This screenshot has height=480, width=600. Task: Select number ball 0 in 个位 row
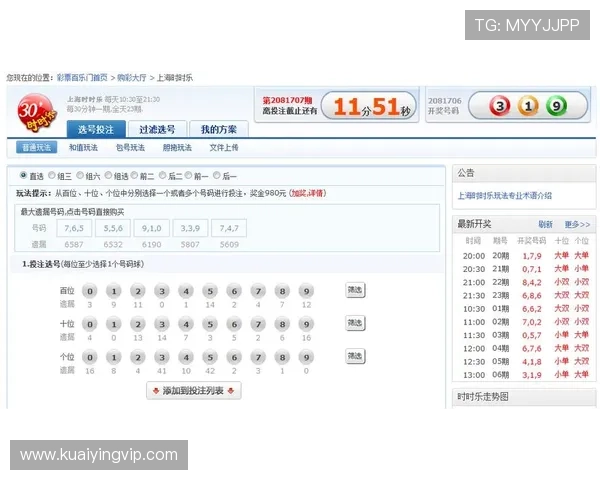click(90, 358)
